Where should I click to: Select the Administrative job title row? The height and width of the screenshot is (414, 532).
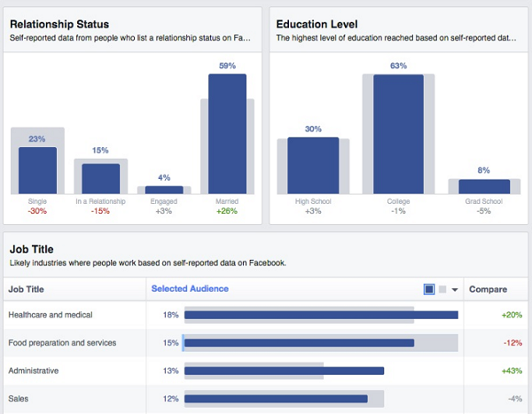pyautogui.click(x=266, y=371)
